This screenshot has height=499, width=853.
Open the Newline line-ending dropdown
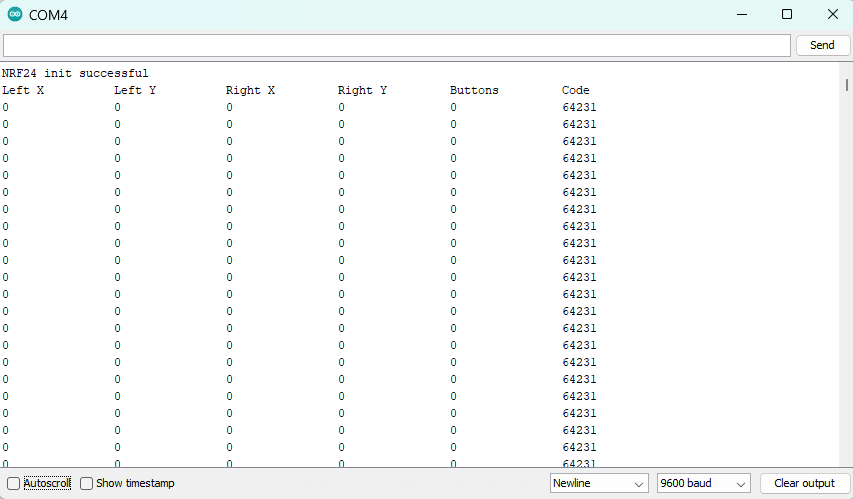click(x=599, y=483)
